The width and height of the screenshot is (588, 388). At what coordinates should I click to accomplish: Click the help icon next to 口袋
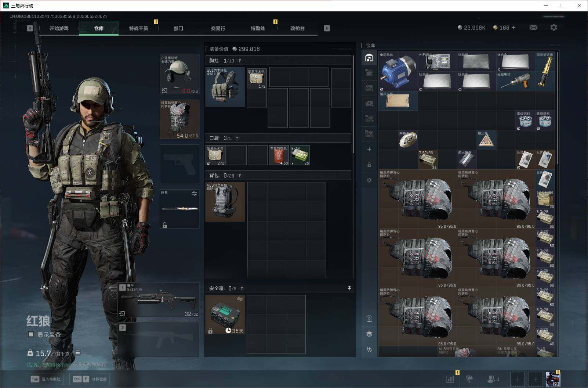[237, 138]
